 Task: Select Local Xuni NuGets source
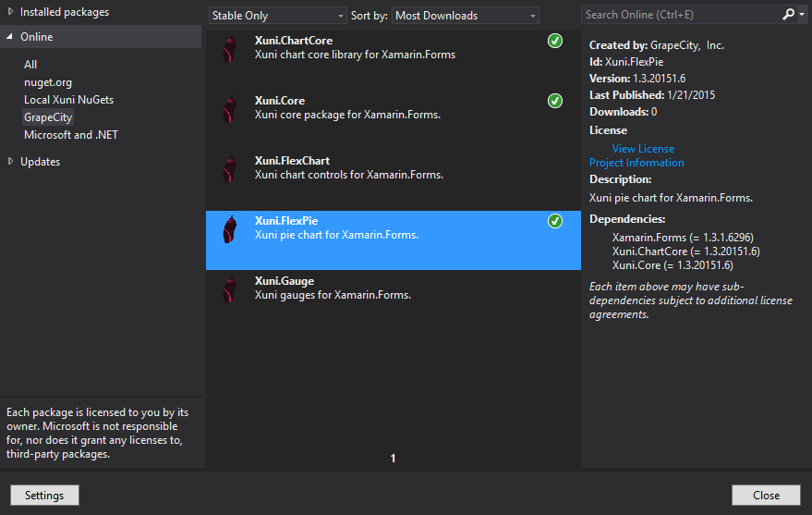coord(69,100)
